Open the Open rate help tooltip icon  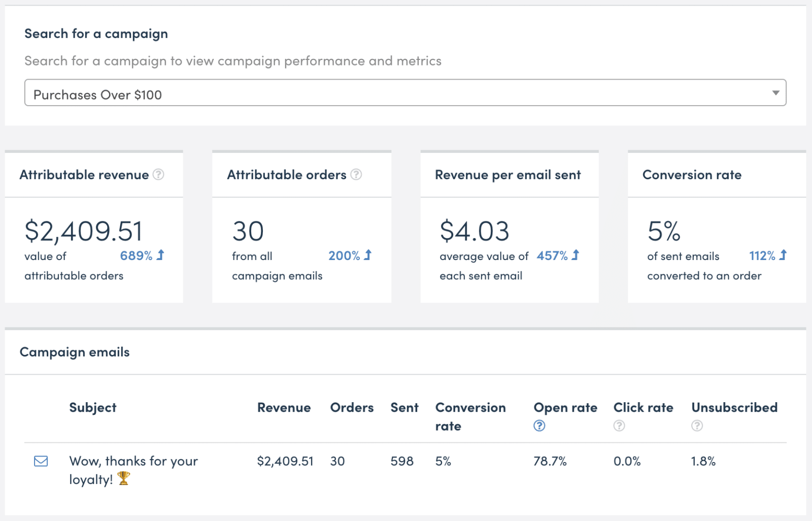pos(539,426)
